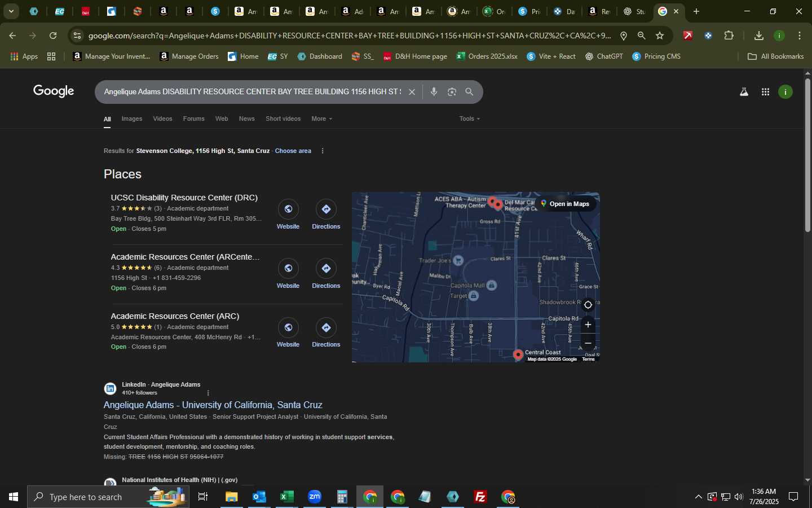
Task: Open Chrome zoom magnifier in address bar
Action: [641, 36]
